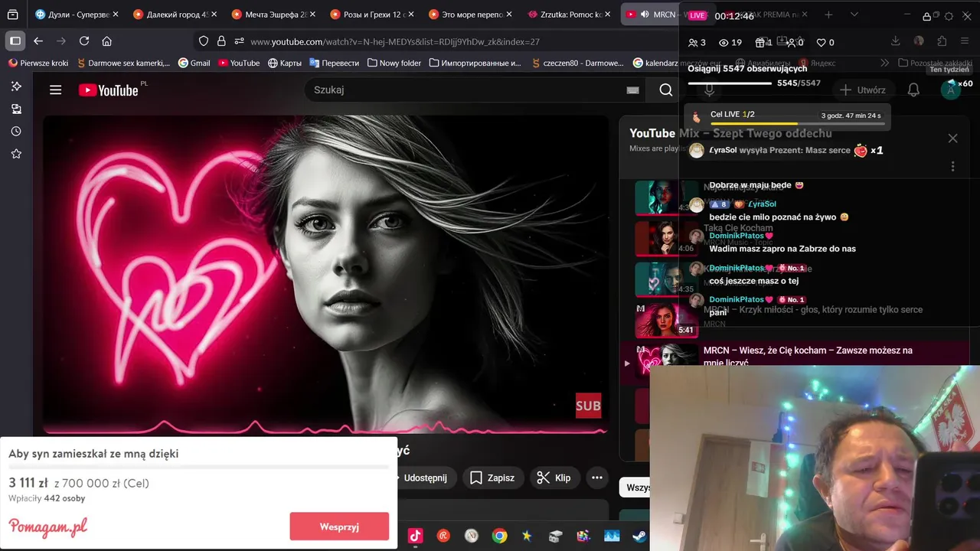Open Steam from the taskbar
Viewport: 980px width, 551px height.
click(x=639, y=536)
